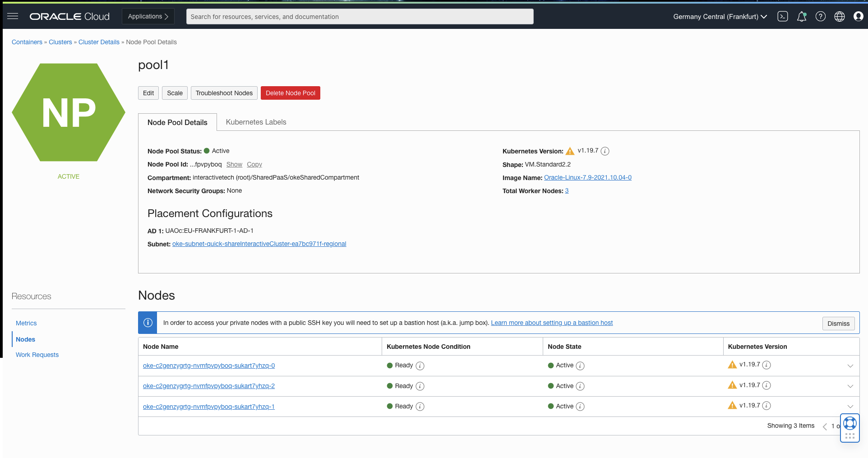The width and height of the screenshot is (868, 458).
Task: Click the Active info icon for node sukart7yhzq-1
Action: 581,407
